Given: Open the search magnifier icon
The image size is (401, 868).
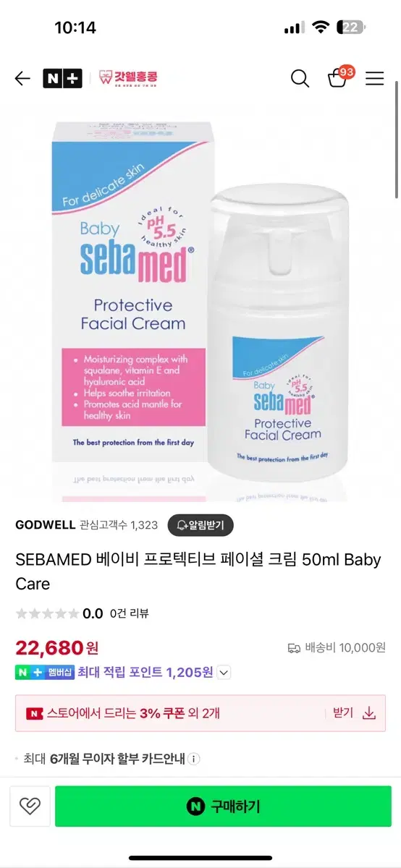Looking at the screenshot, I should click(x=300, y=79).
